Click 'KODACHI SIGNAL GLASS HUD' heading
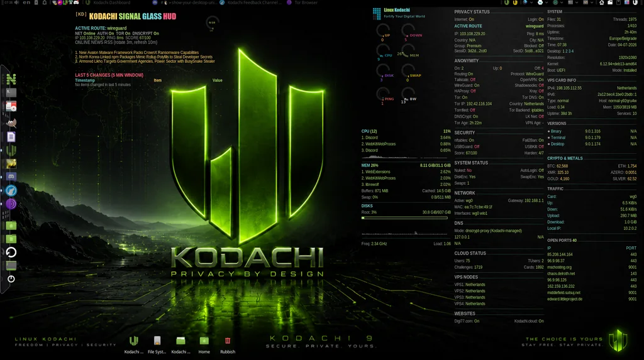 (x=132, y=16)
